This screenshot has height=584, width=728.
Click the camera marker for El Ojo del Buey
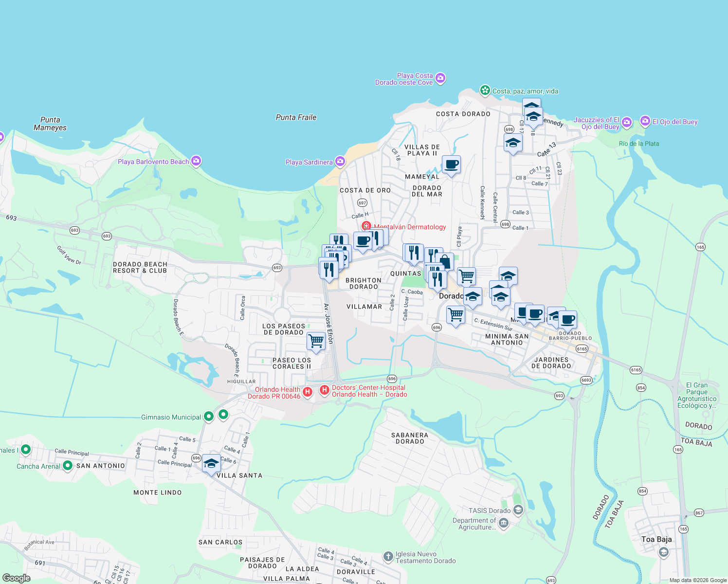[x=645, y=121]
